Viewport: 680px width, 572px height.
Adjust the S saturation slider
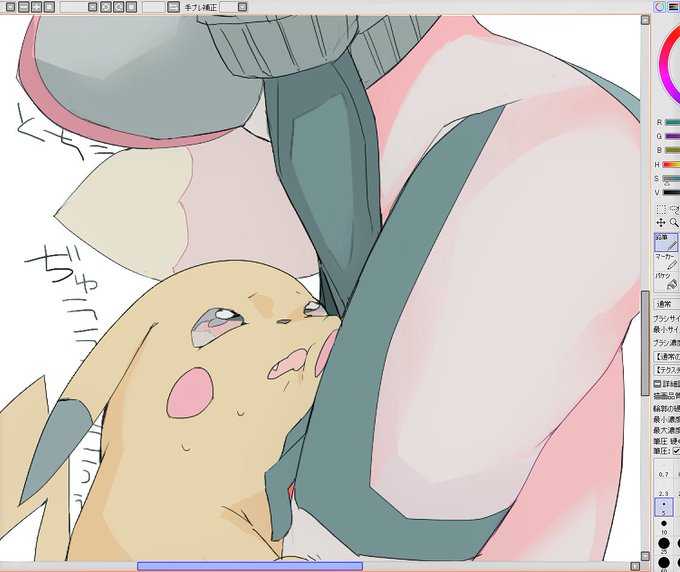[671, 179]
